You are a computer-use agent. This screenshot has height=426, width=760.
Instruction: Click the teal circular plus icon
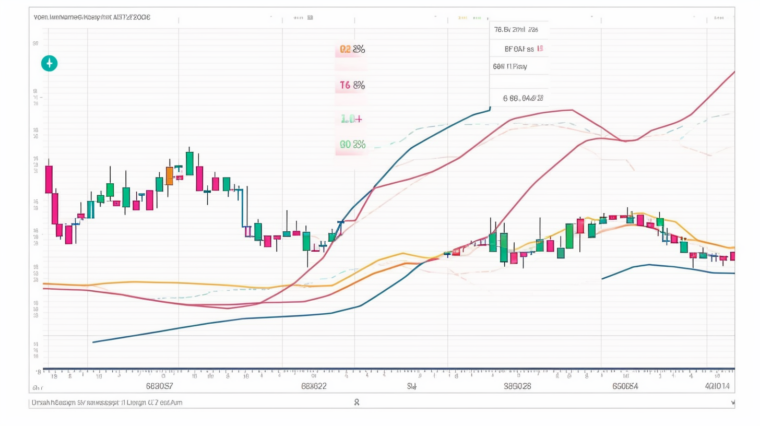[48, 63]
